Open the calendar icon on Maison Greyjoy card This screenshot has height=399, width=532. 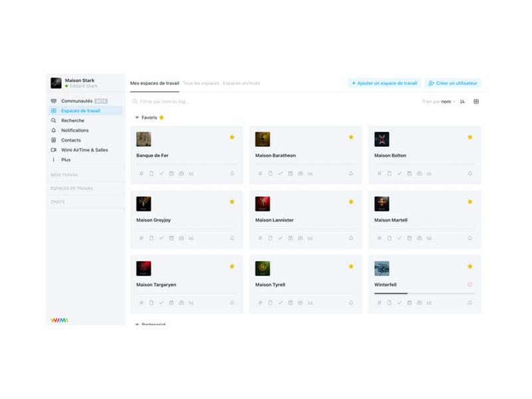(x=172, y=238)
